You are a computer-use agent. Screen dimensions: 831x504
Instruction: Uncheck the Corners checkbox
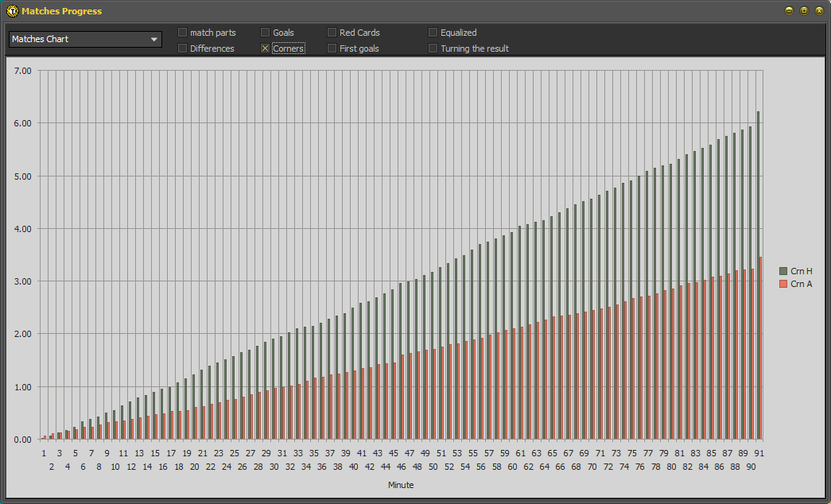(x=266, y=48)
